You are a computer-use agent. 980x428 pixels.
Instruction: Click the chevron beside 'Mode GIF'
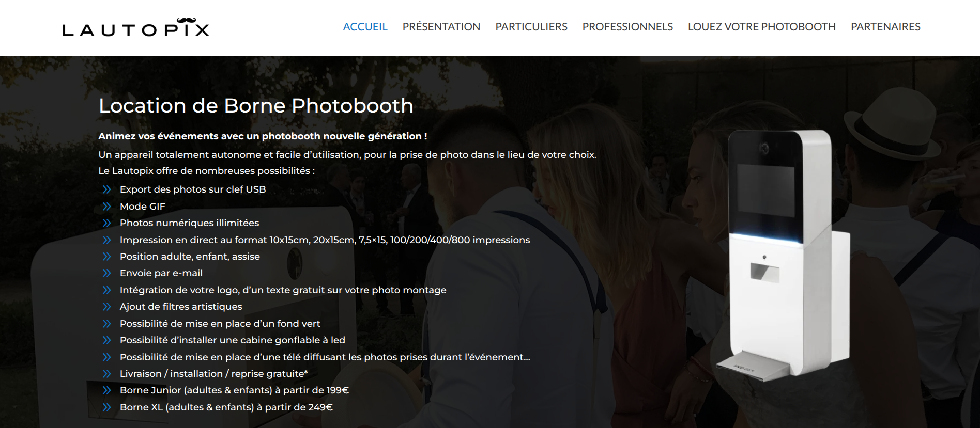pos(107,207)
